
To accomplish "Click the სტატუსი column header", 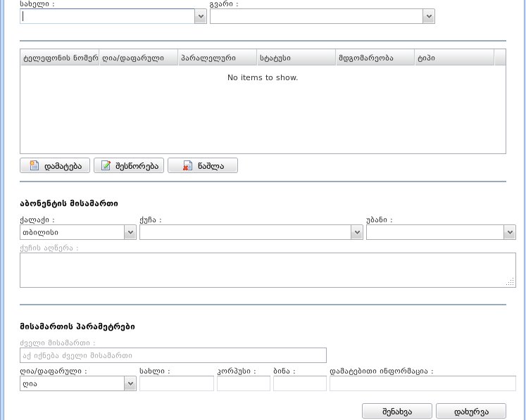I will pyautogui.click(x=295, y=58).
